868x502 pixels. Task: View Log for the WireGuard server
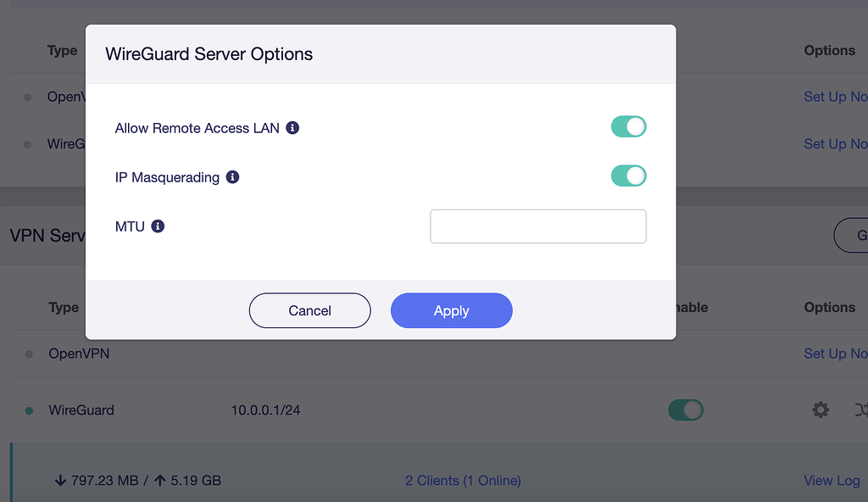click(832, 480)
